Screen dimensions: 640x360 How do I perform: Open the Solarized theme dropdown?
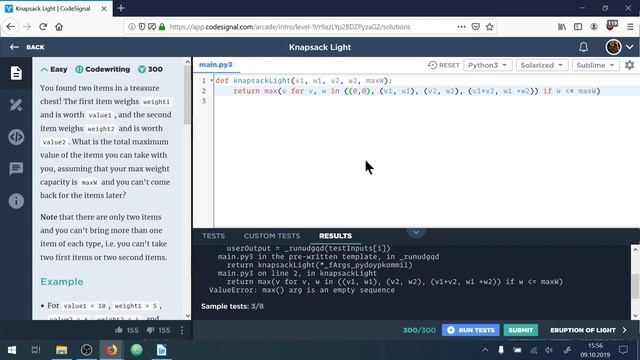click(x=542, y=65)
